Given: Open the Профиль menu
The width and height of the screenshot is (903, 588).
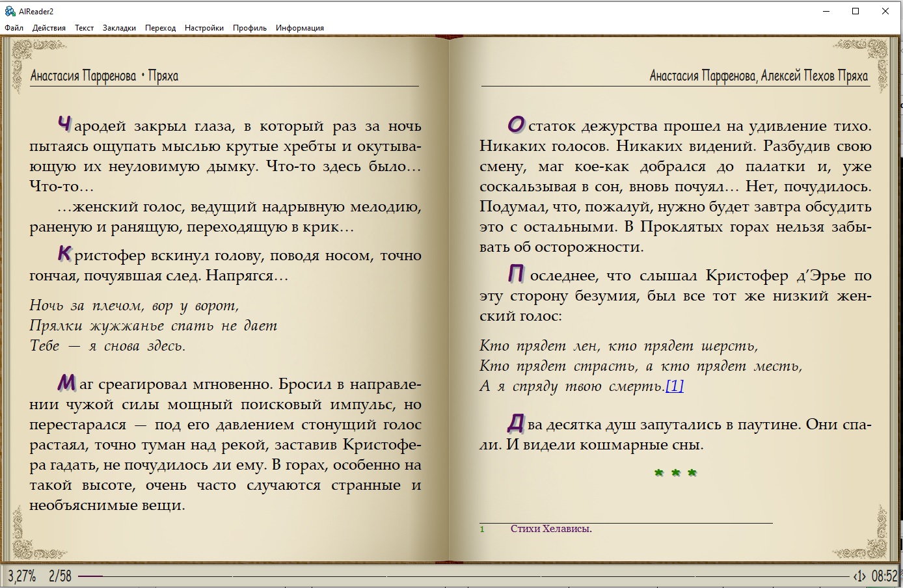Looking at the screenshot, I should (250, 28).
